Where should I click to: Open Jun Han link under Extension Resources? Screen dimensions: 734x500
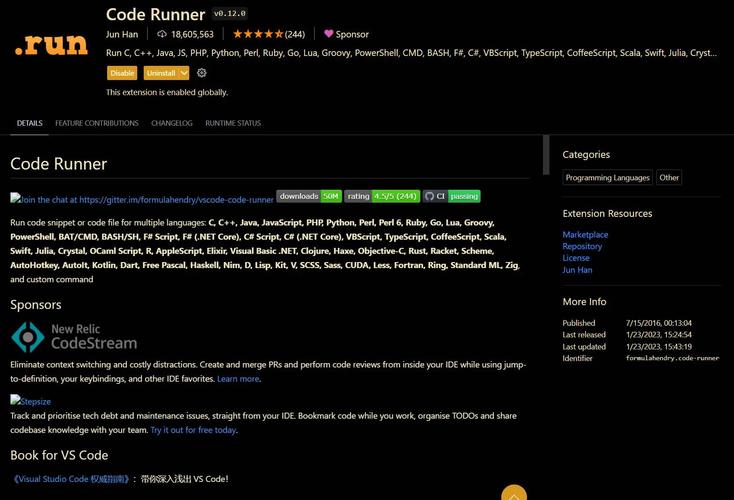tap(577, 270)
